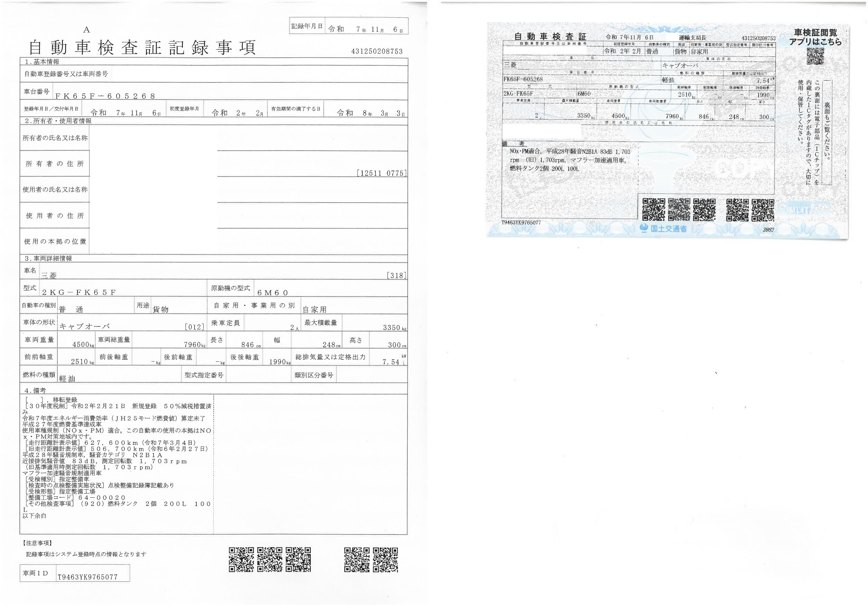This screenshot has height=607, width=868.
Task: Click the 燃料の種類 value 軽油 on record sheet
Action: [67, 378]
